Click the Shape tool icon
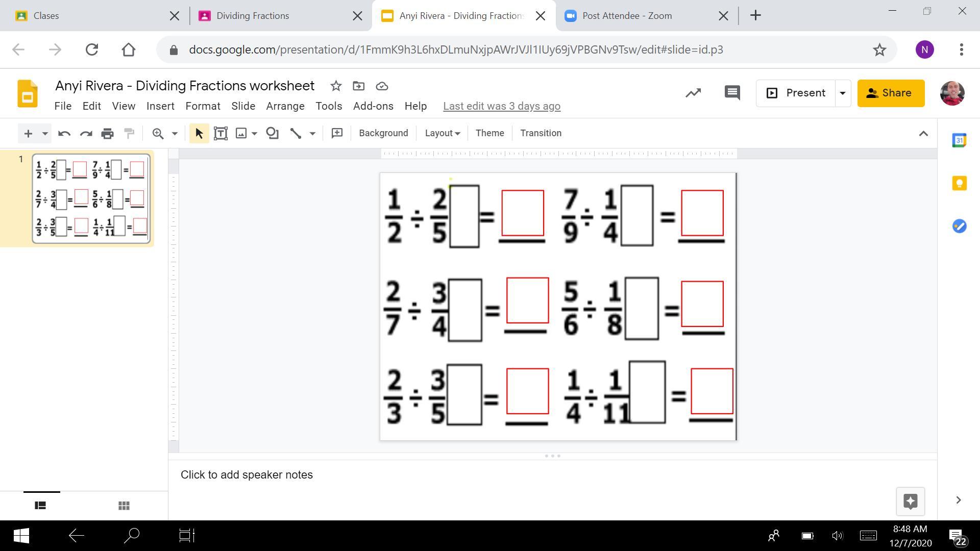Viewport: 980px width, 551px height. [x=272, y=134]
